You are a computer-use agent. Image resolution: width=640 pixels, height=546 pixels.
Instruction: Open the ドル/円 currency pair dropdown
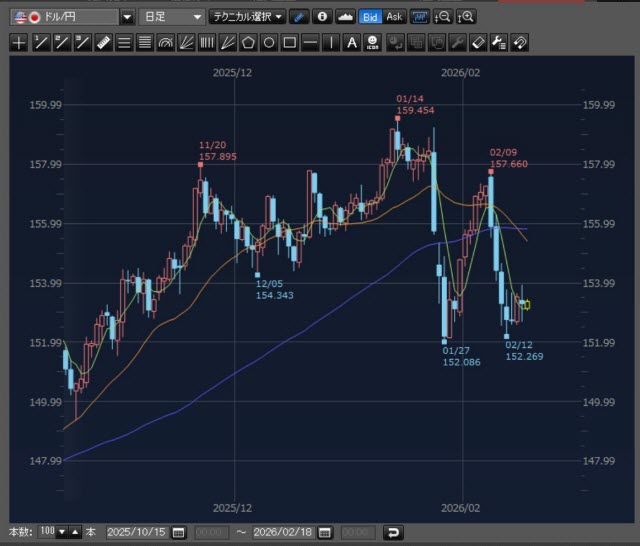64,17
